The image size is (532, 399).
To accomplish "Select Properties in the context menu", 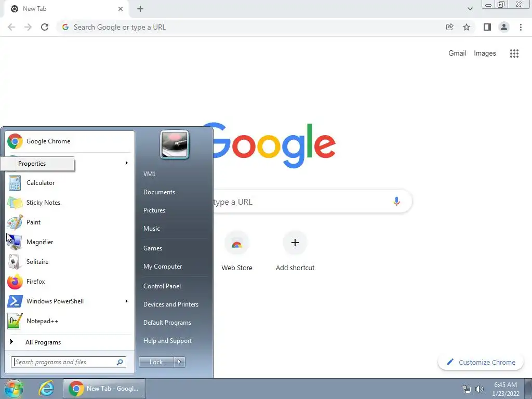I will click(37, 164).
